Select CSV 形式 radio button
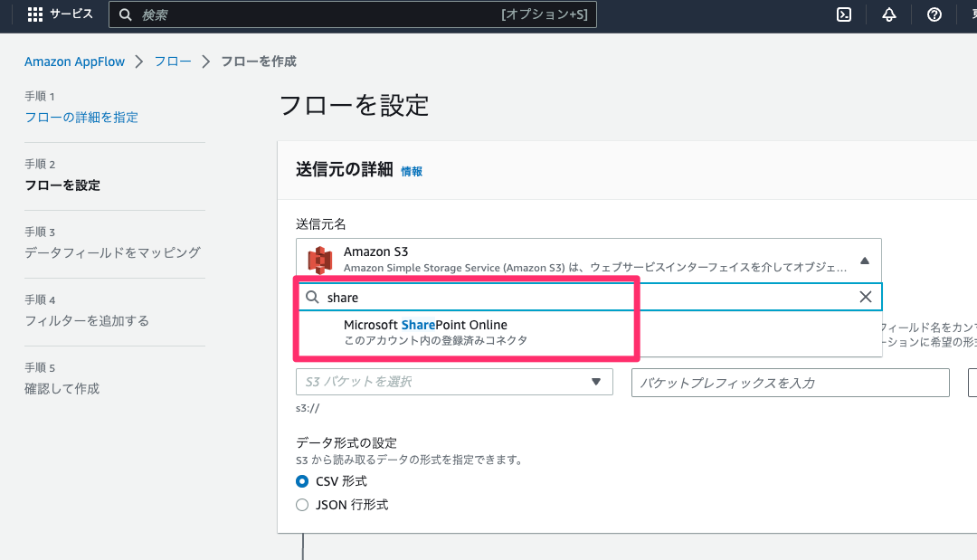Screen dimensions: 977x560 302,481
